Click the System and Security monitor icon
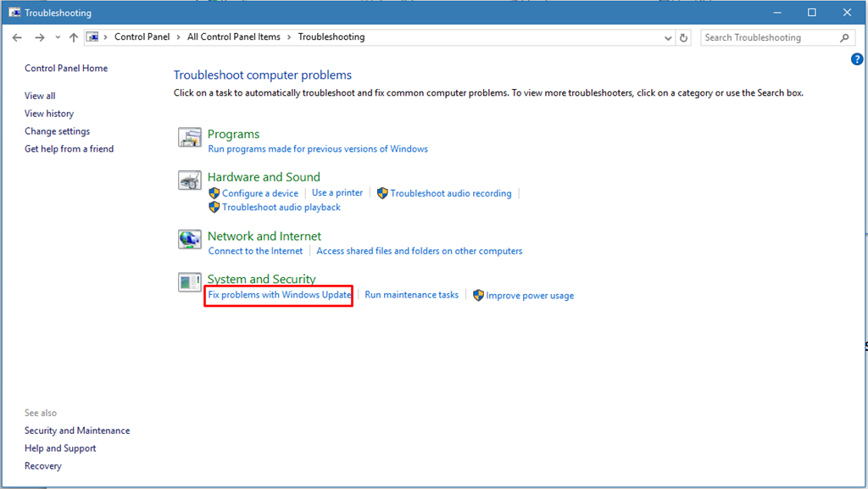This screenshot has height=489, width=868. point(189,282)
